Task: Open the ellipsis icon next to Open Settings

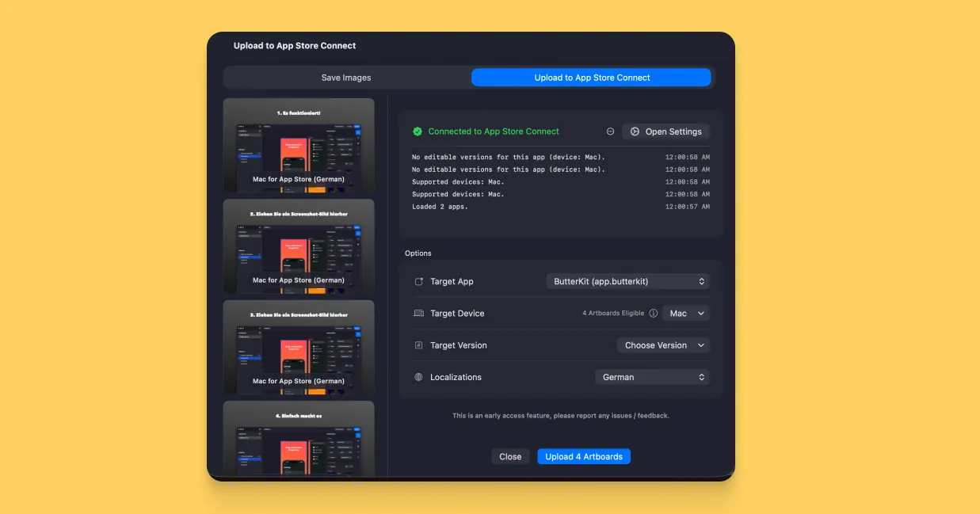Action: coord(610,131)
